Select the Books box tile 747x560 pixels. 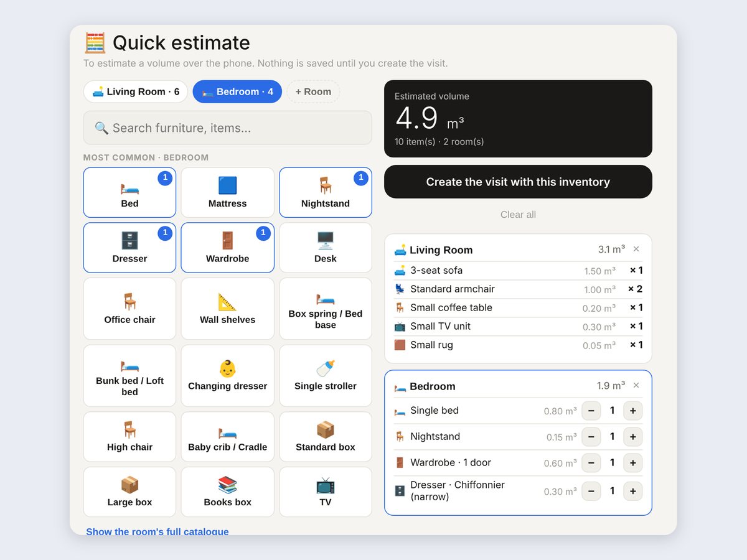point(227,492)
